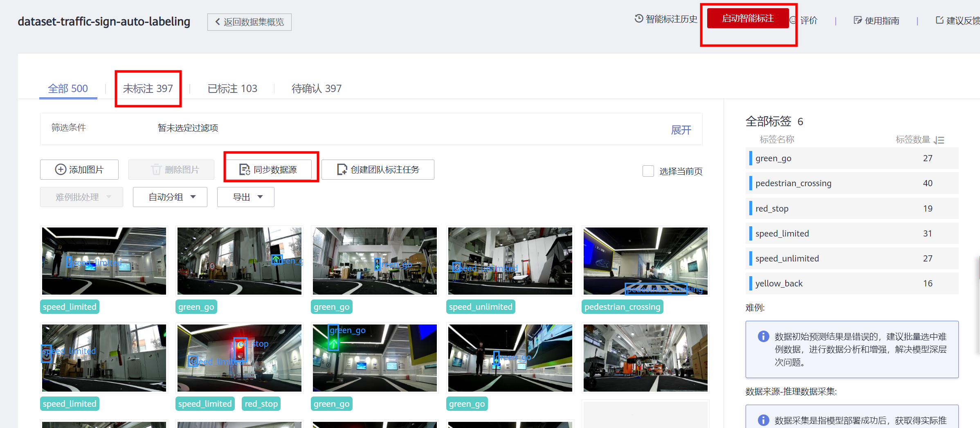Screen dimensions: 980x428
Task: Click the info icon in the 数据采集 notice
Action: 763,420
